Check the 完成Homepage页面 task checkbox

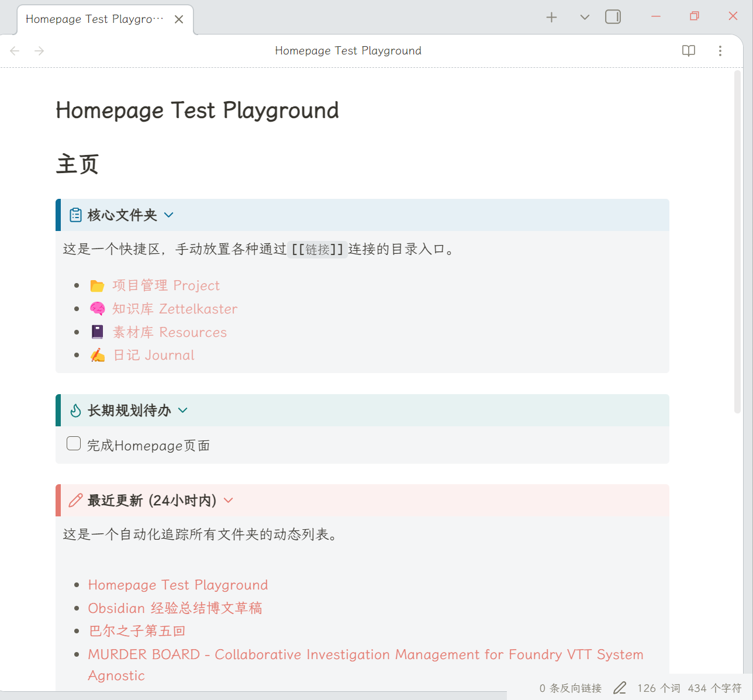(74, 444)
